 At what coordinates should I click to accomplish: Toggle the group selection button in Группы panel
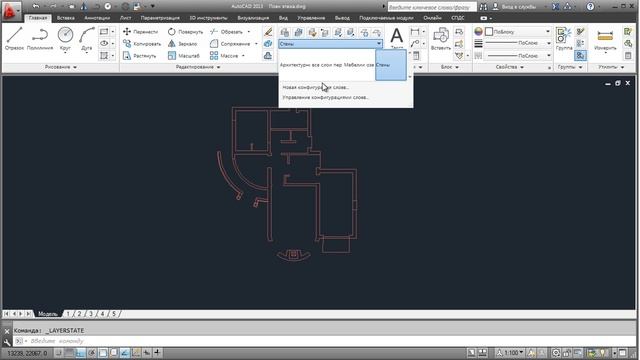tap(580, 55)
